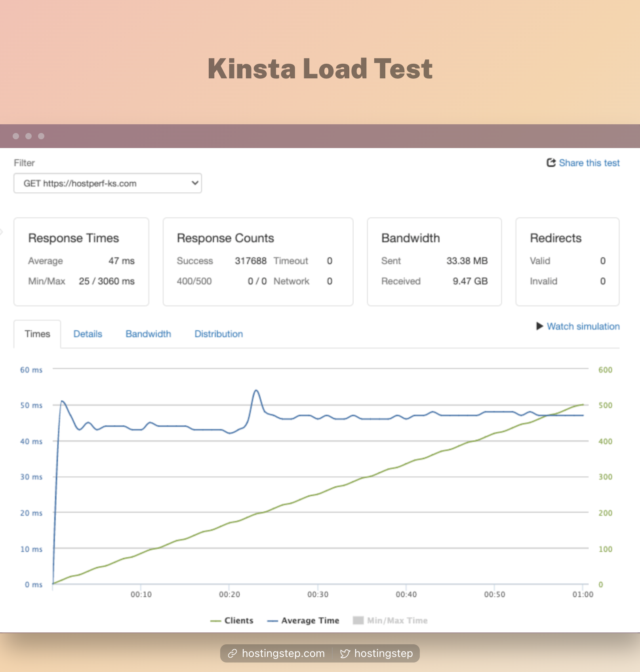Screen dimensions: 640x672
Task: Open the Share this test link
Action: (589, 163)
